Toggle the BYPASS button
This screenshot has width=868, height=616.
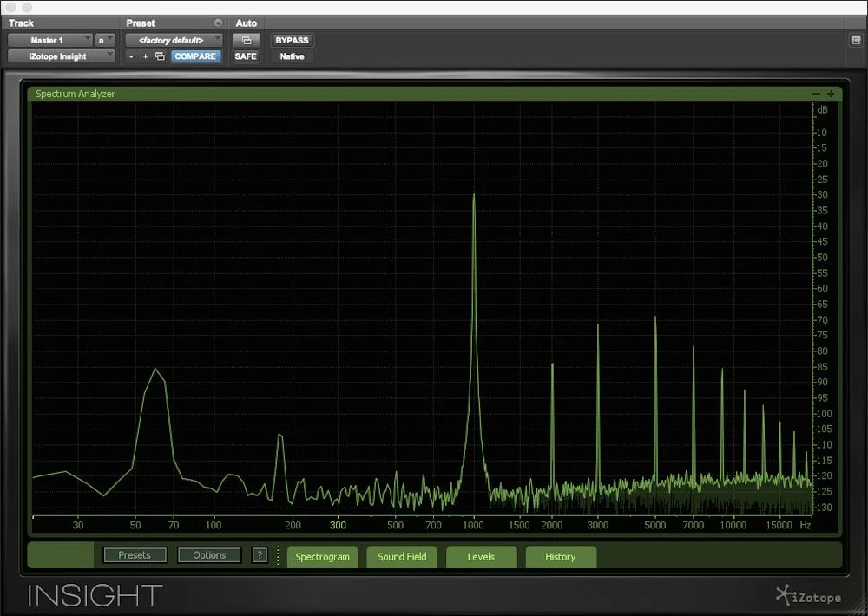292,40
